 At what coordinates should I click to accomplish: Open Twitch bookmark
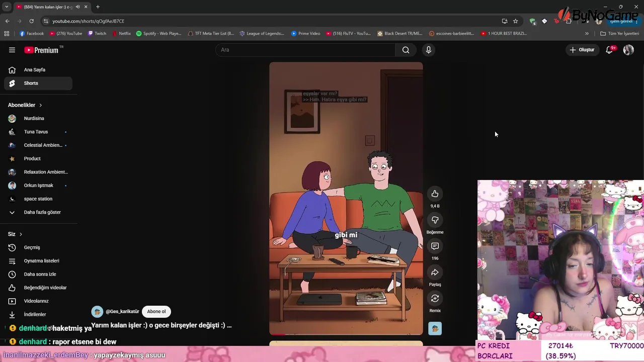[97, 34]
